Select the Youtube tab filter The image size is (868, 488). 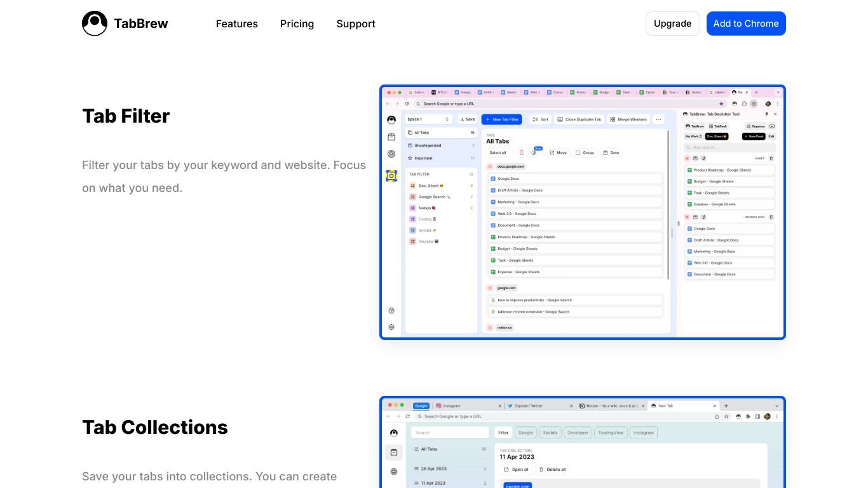tap(441, 241)
